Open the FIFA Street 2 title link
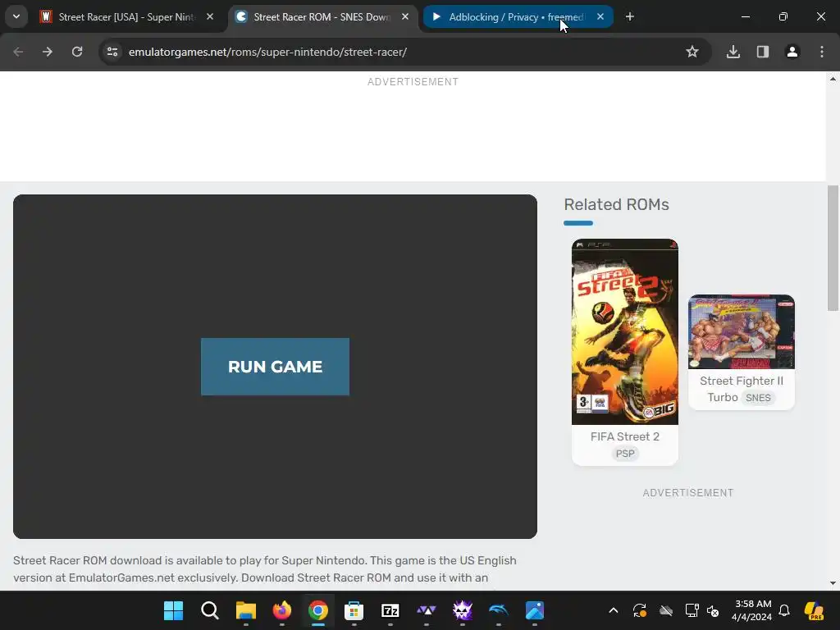The height and width of the screenshot is (630, 840). click(x=624, y=436)
